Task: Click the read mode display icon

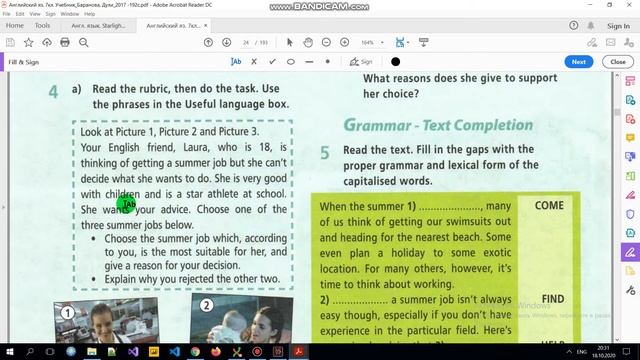Action: tap(424, 42)
